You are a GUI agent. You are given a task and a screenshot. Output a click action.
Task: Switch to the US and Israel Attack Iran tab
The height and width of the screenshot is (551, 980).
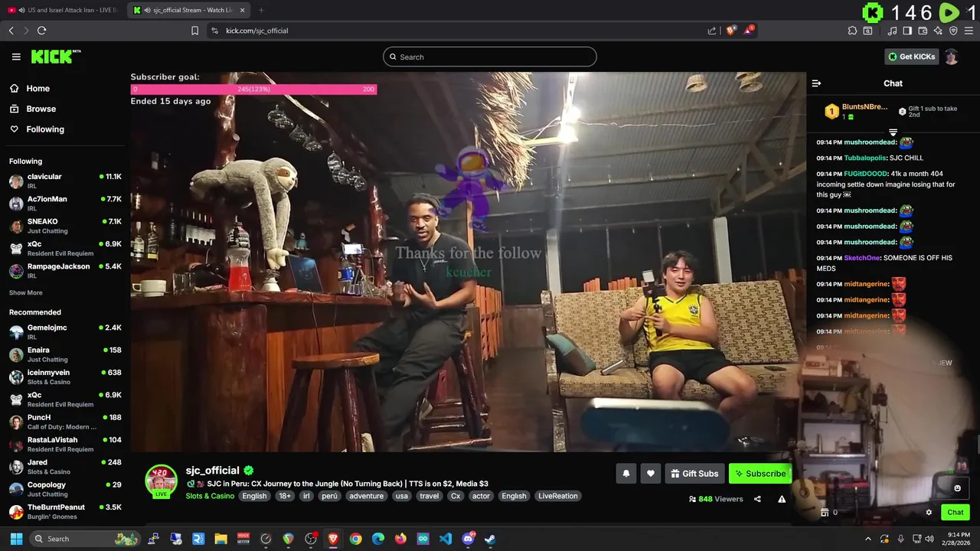coord(63,10)
